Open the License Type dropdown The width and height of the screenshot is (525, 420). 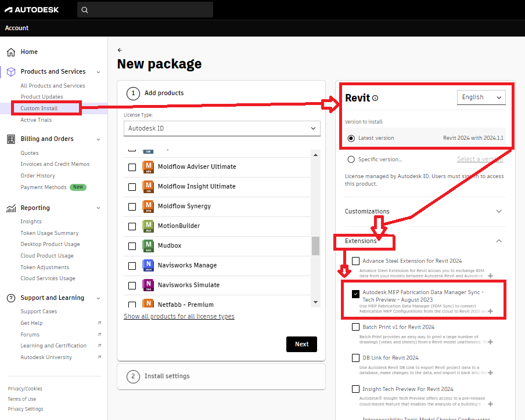tap(221, 128)
